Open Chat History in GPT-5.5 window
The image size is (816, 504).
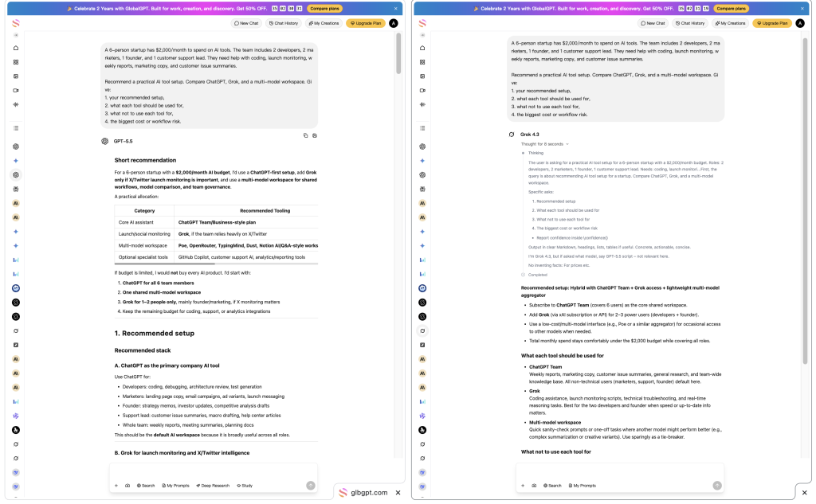point(284,23)
